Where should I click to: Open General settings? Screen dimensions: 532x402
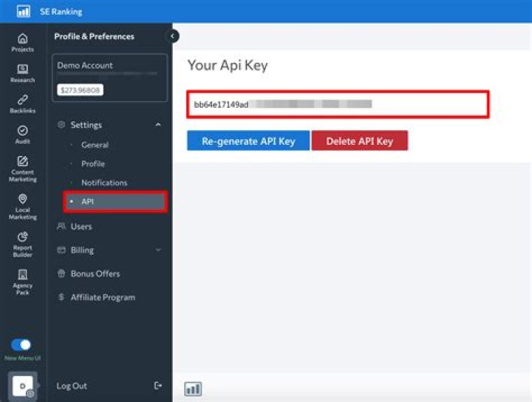coord(95,145)
